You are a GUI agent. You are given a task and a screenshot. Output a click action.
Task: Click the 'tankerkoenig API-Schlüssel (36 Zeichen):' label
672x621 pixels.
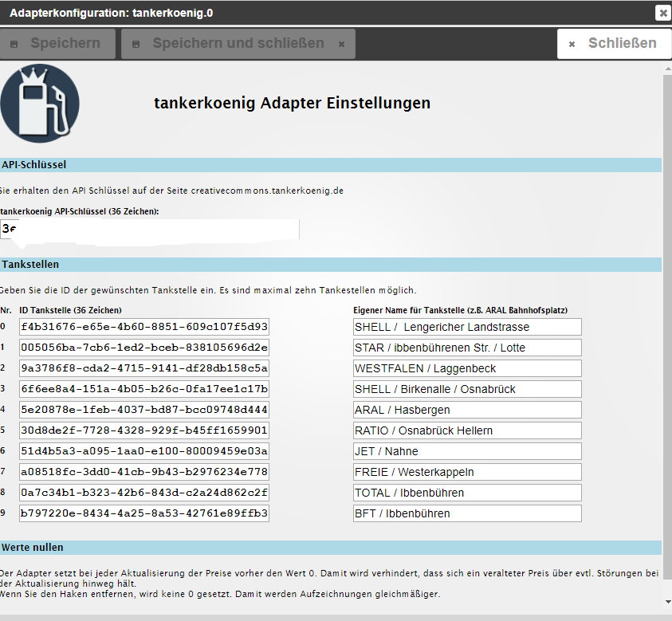tap(79, 211)
